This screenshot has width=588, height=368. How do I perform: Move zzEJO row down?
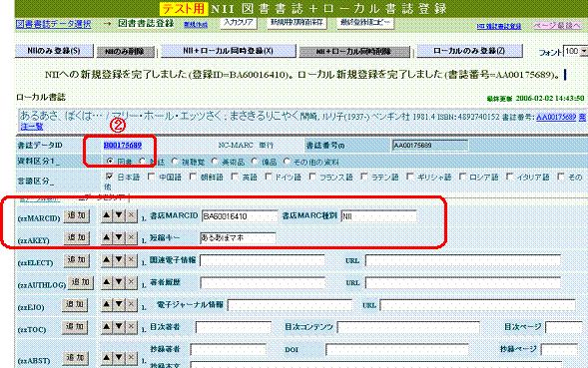pos(119,304)
